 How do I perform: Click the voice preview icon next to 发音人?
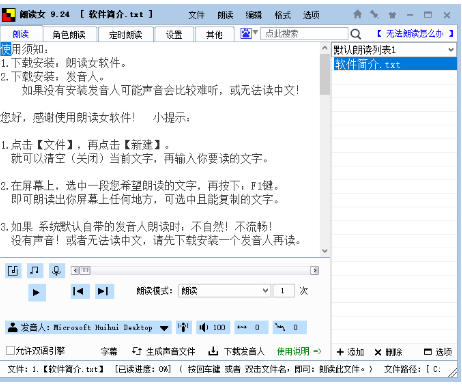pos(183,327)
